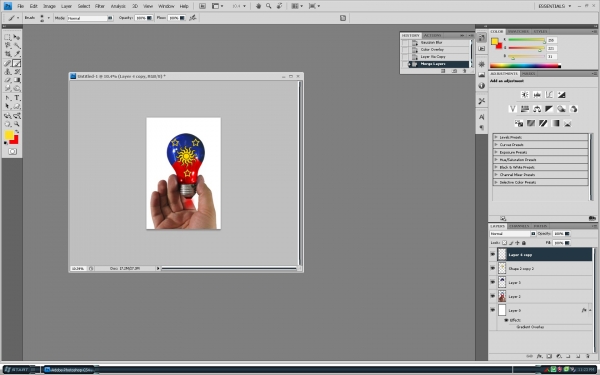Select Merge Layers history state
The height and width of the screenshot is (375, 600).
click(439, 64)
